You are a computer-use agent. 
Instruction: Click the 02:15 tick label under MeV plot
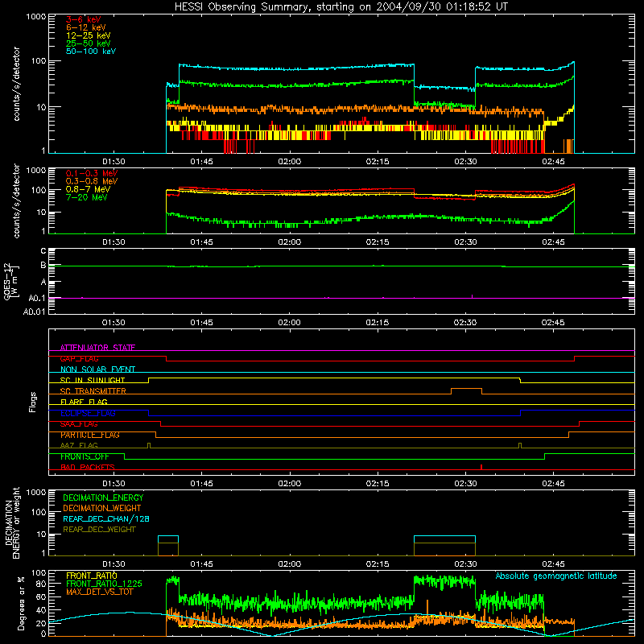[x=378, y=242]
